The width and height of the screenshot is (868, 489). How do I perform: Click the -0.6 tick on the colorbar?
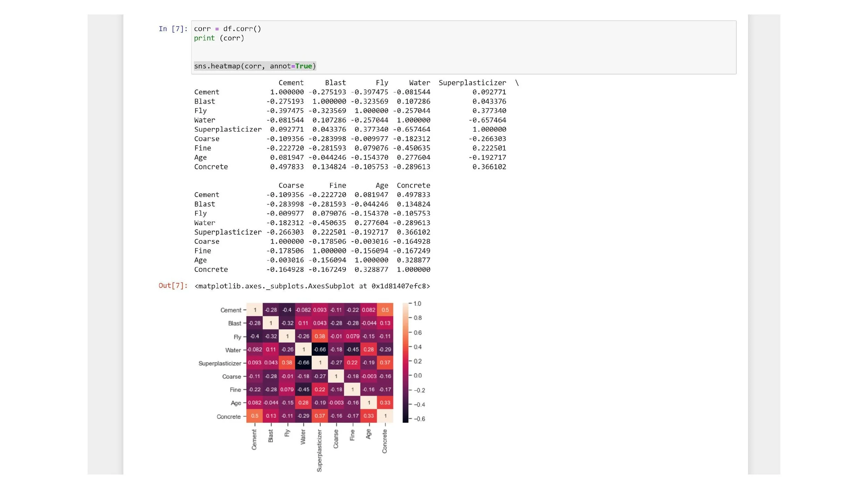pyautogui.click(x=419, y=419)
